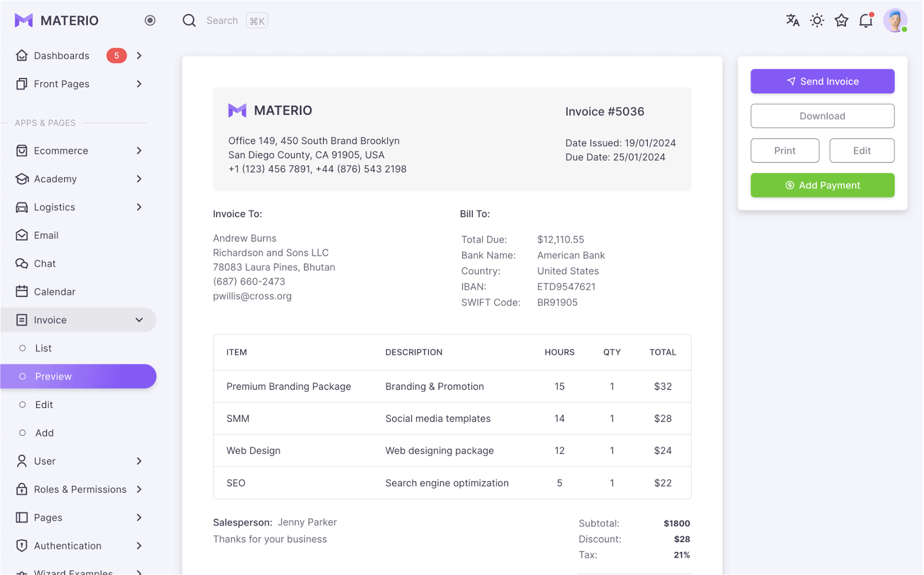The image size is (924, 575).
Task: Open the user avatar profile menu
Action: tap(895, 20)
